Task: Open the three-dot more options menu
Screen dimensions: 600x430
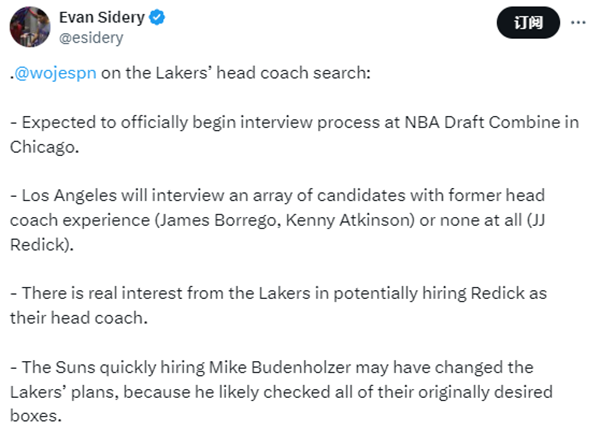Action: click(x=578, y=23)
